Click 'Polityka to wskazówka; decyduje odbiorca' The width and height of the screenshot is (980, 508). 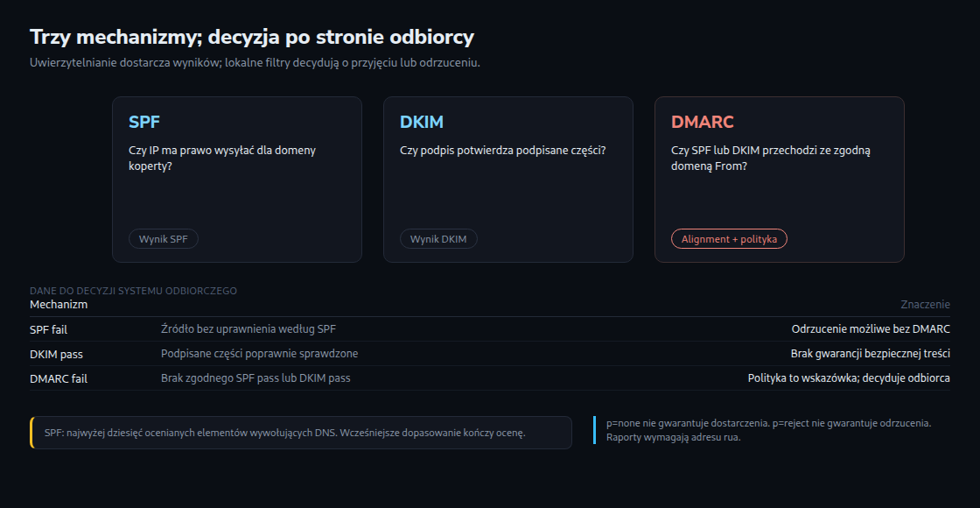coord(849,377)
